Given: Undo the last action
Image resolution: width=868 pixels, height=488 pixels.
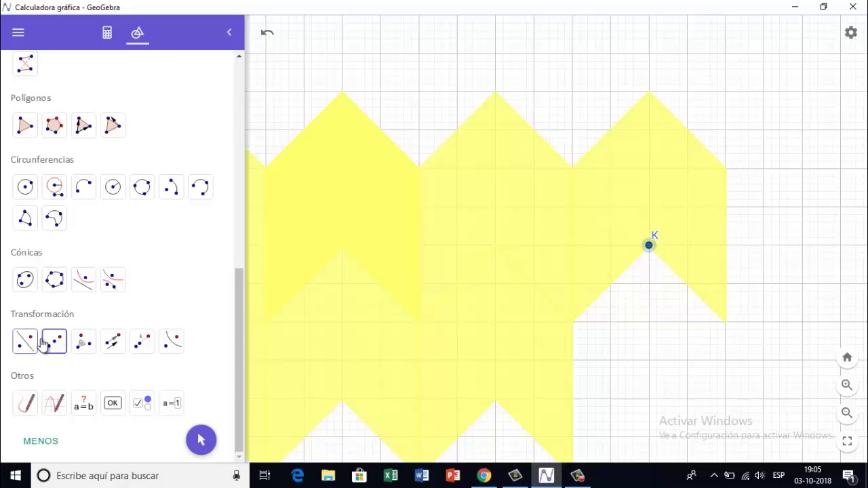Looking at the screenshot, I should pyautogui.click(x=267, y=33).
